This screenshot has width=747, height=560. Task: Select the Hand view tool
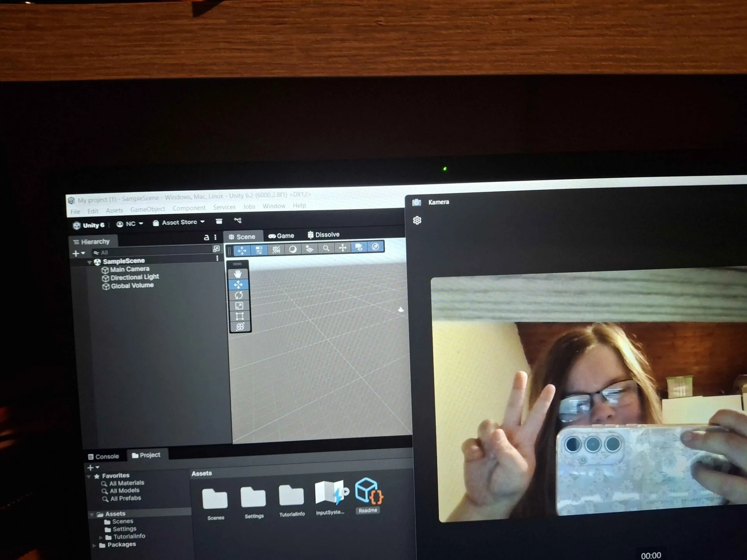click(x=238, y=274)
